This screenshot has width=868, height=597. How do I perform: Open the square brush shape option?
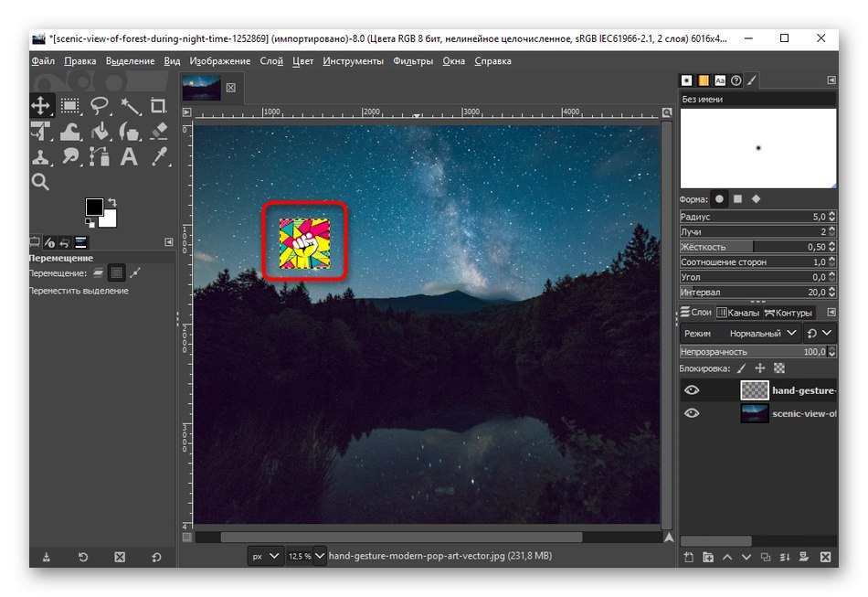737,198
